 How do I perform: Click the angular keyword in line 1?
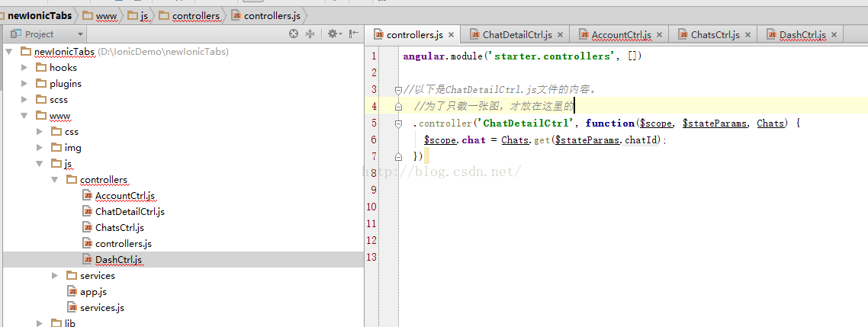(x=425, y=56)
